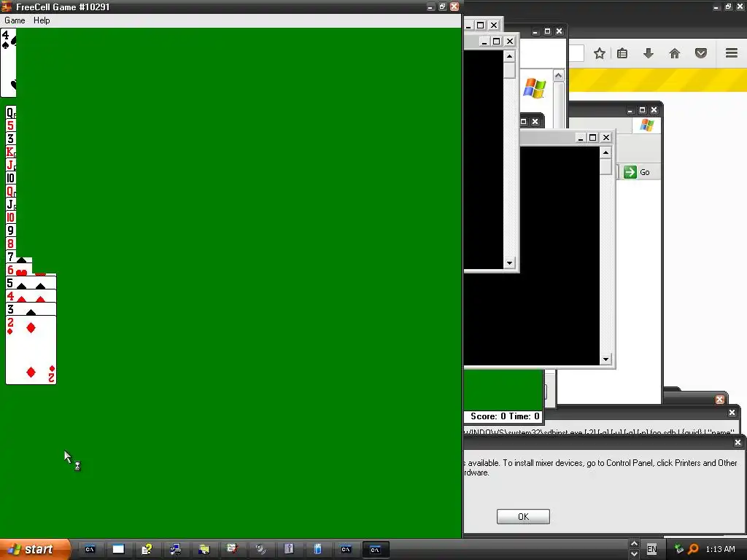Minimize the FreeCell window
747x560 pixels.
[x=430, y=7]
